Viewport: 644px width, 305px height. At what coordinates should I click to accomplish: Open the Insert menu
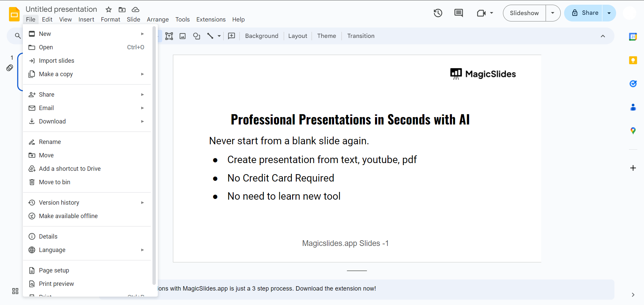(x=86, y=19)
